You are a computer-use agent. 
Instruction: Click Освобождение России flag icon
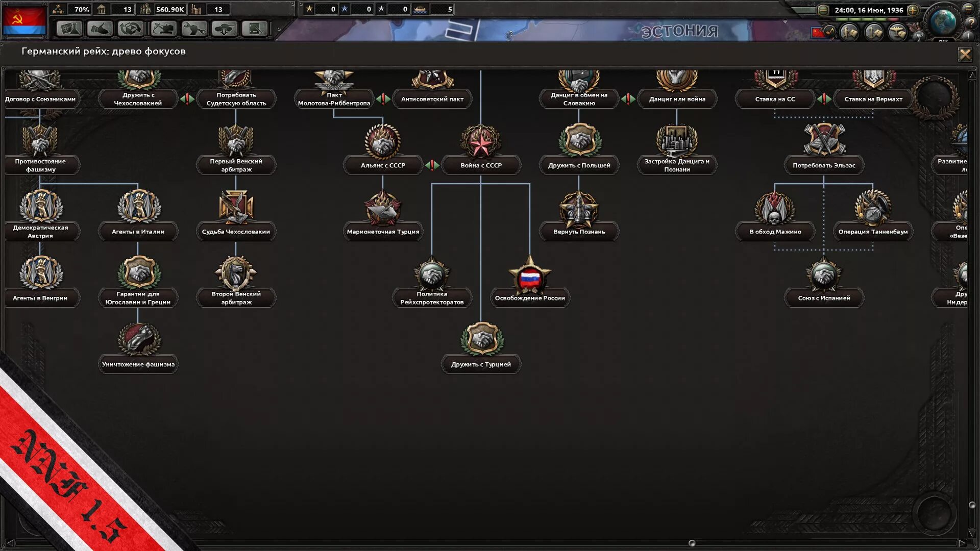(530, 275)
